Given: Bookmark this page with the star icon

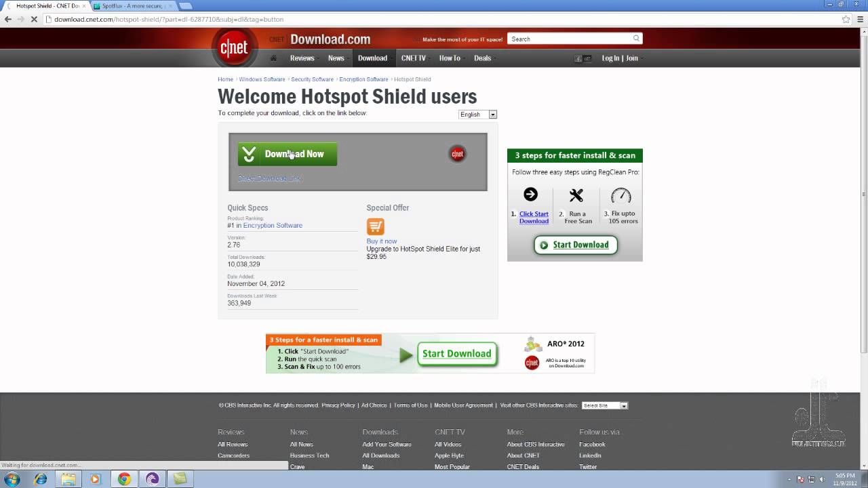Looking at the screenshot, I should 846,19.
